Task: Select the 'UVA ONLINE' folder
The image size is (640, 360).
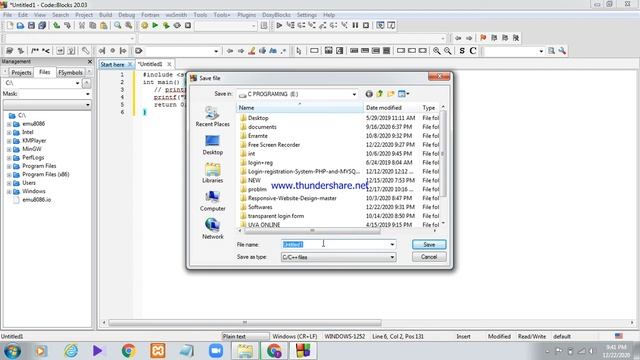Action: coord(264,225)
